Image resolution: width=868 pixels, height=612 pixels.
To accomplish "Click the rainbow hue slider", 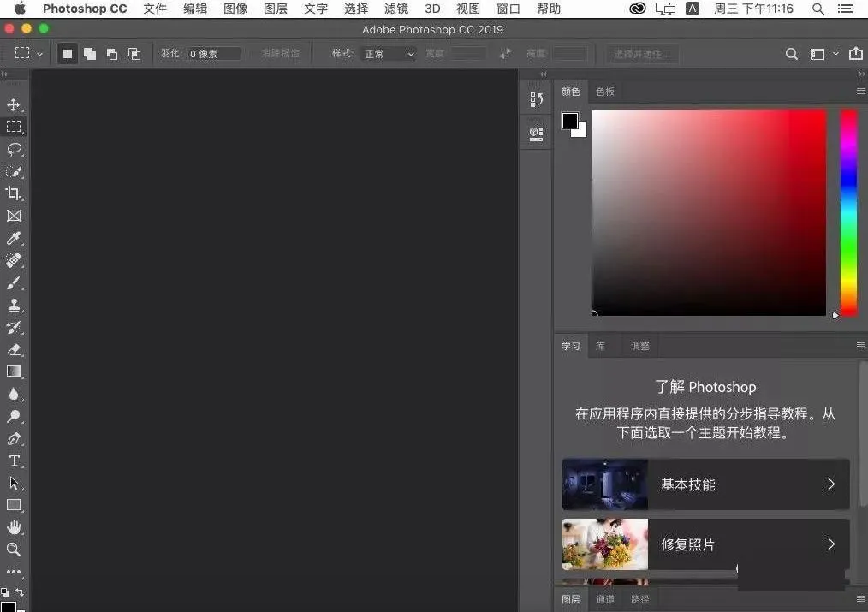I will (848, 212).
